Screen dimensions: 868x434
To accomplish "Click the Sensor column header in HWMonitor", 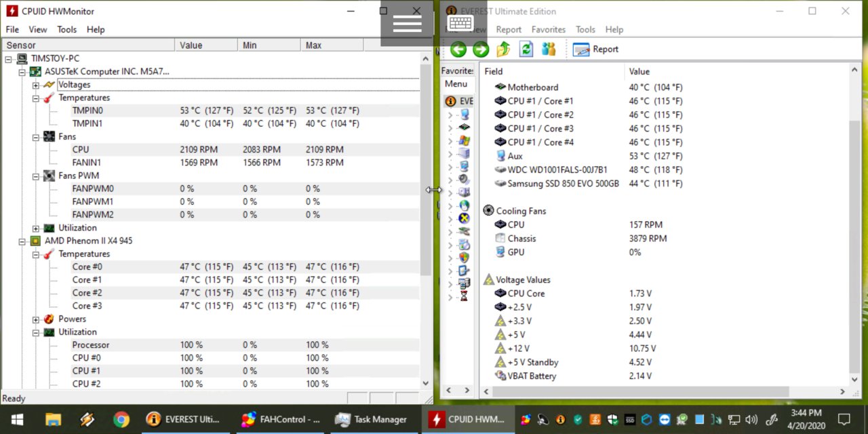I will point(87,45).
